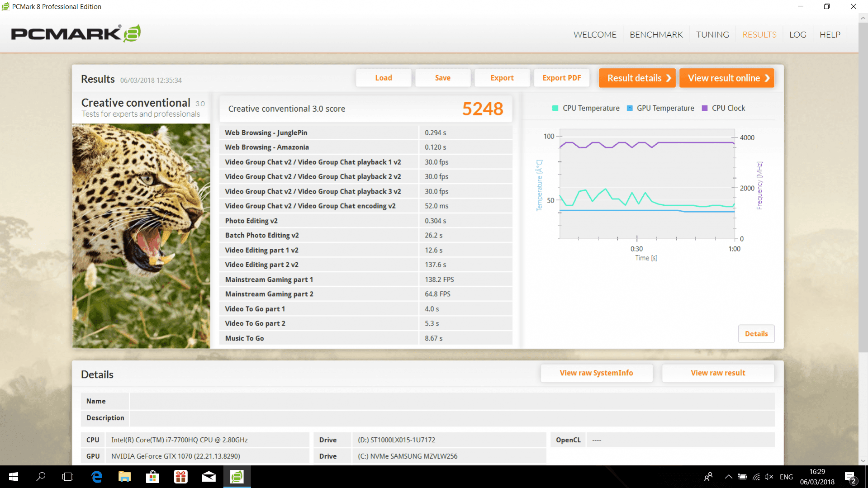
Task: Open View result online arrow button
Action: (x=727, y=78)
